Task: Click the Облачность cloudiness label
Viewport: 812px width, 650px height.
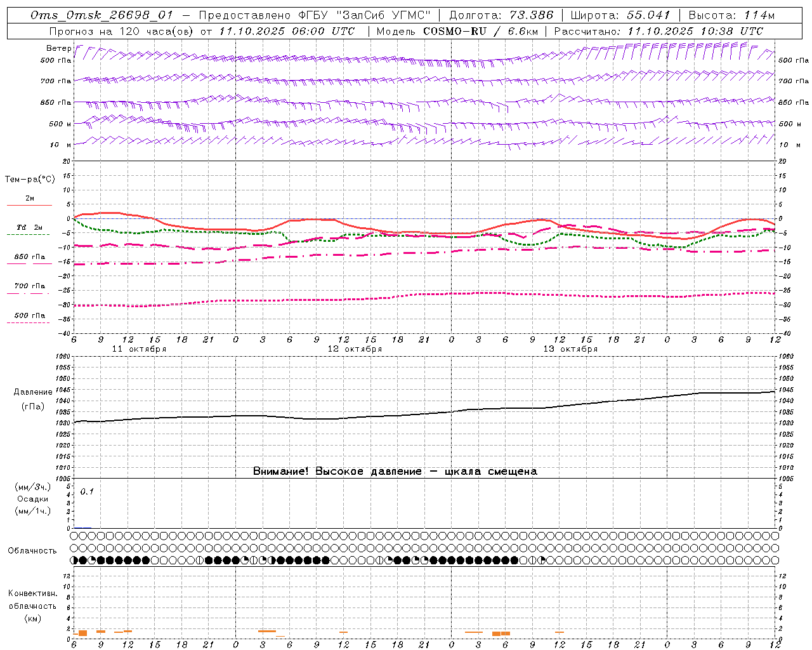Action: click(32, 551)
